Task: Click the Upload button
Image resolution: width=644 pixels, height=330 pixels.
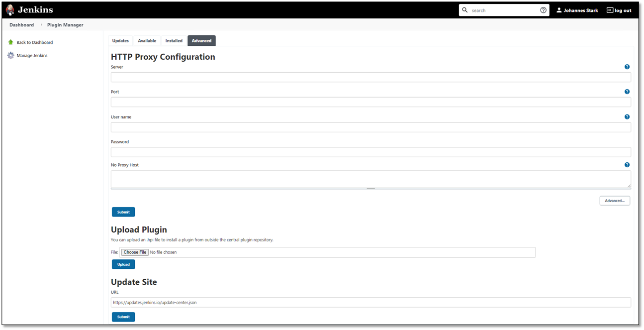Action: 123,264
